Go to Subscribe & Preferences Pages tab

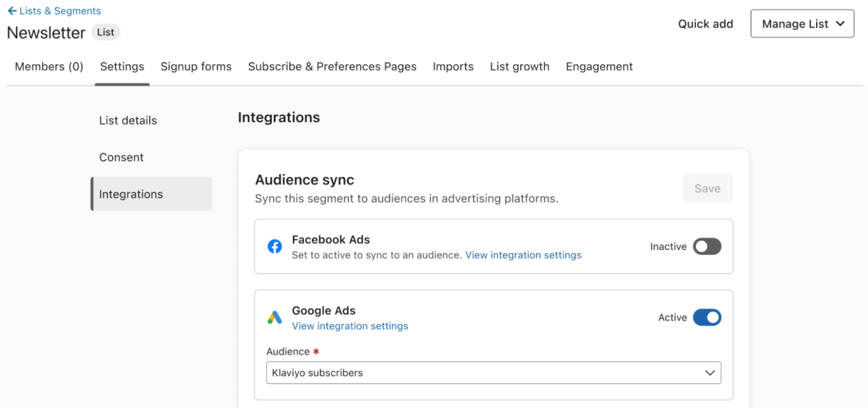(332, 67)
